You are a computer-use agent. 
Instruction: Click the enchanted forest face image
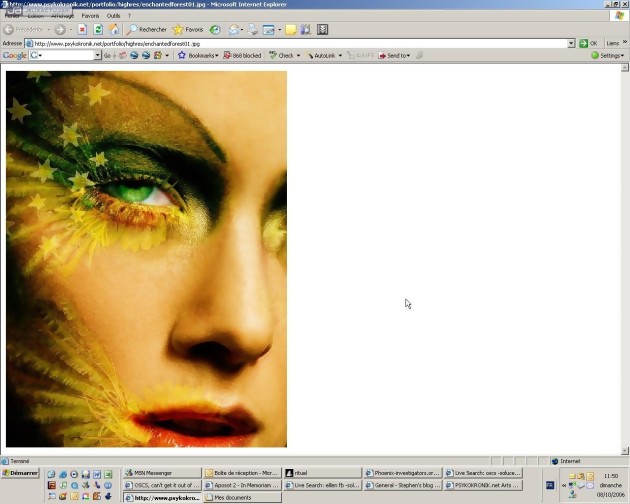coord(146,258)
